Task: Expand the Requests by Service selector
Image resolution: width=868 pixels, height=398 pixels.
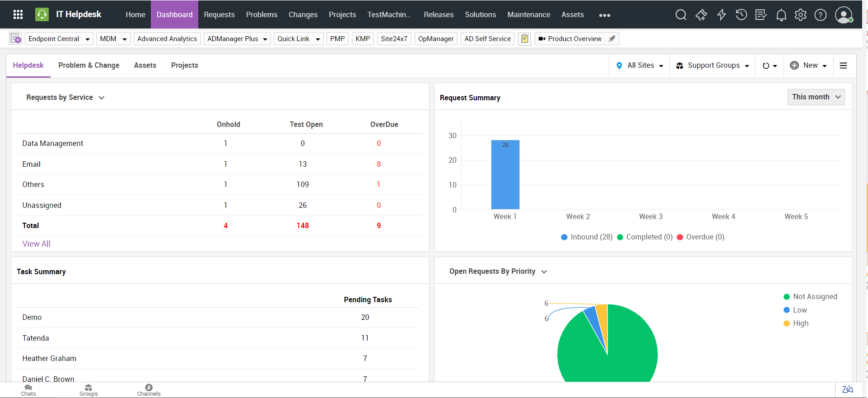Action: point(65,98)
